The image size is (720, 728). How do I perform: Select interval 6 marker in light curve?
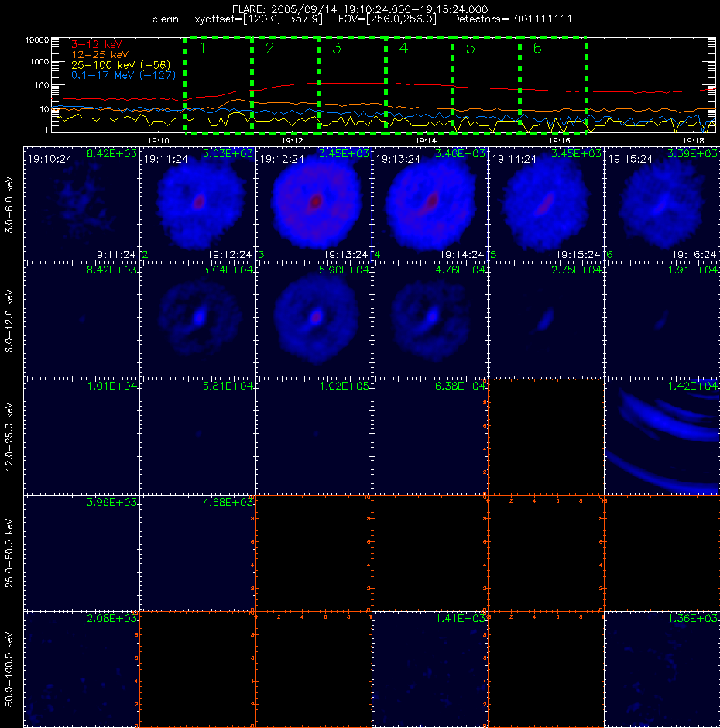tap(537, 48)
